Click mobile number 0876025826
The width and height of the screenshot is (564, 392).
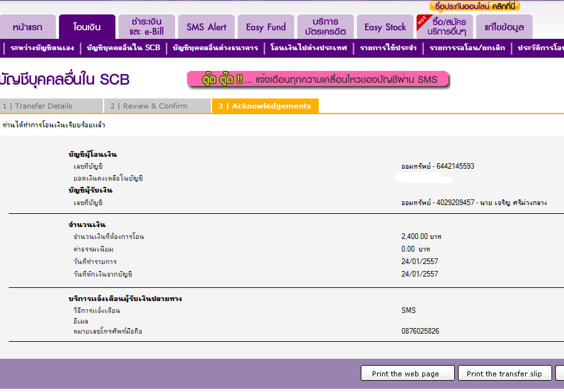click(420, 331)
